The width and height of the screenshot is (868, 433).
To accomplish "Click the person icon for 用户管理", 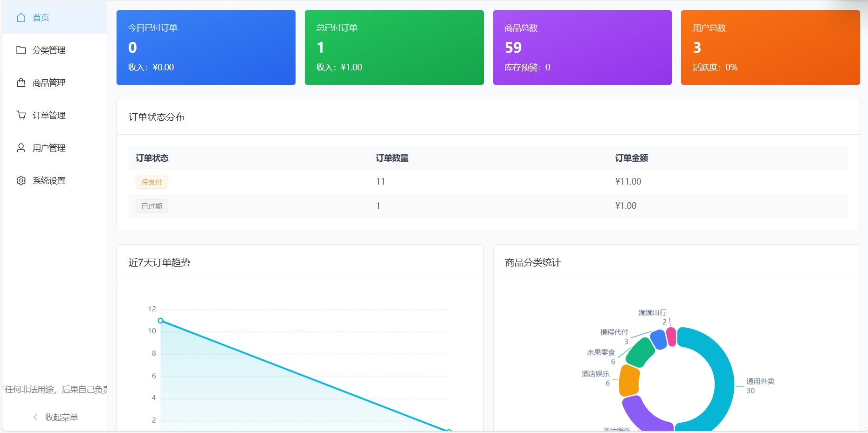I will (21, 148).
